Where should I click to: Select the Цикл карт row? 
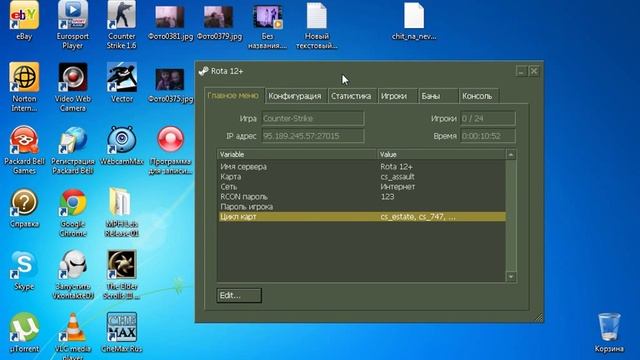pyautogui.click(x=362, y=217)
